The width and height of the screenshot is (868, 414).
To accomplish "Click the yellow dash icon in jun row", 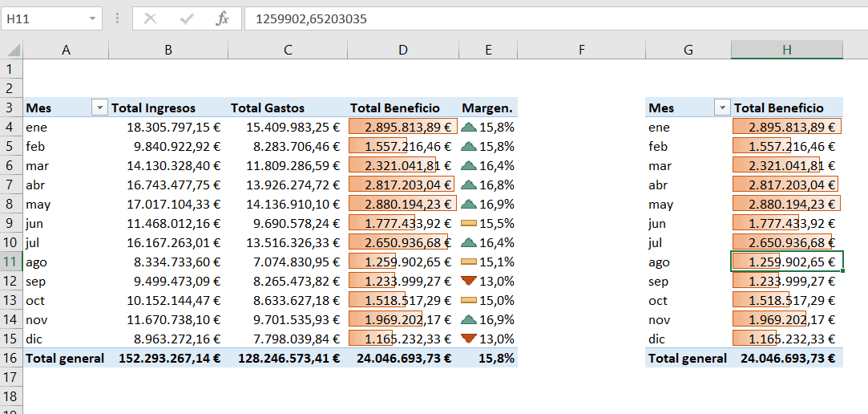I will 468,223.
